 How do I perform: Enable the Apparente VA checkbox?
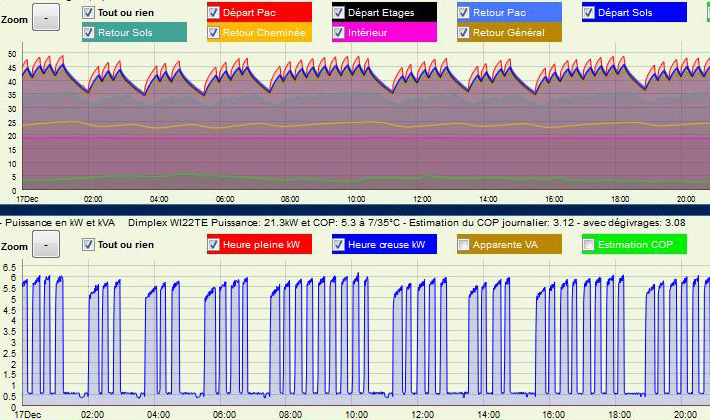point(464,244)
